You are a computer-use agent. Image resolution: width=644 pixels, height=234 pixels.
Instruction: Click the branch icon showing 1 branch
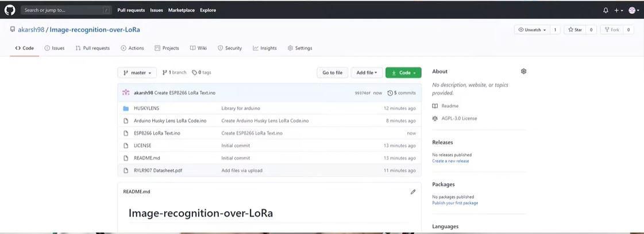[165, 72]
